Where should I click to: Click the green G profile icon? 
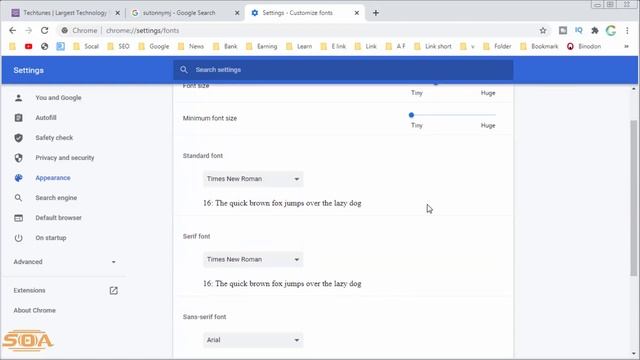pyautogui.click(x=611, y=31)
